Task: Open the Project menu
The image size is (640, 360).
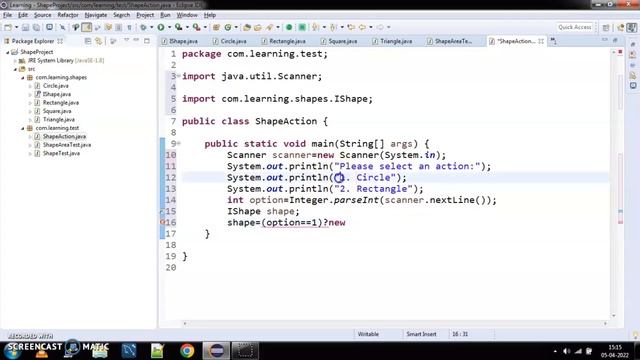Action: click(145, 15)
